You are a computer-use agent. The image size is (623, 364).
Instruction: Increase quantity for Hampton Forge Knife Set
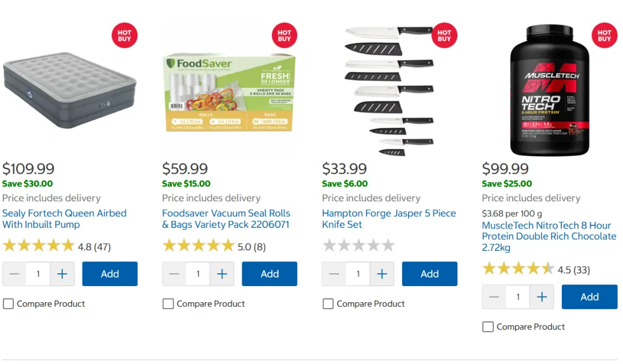click(x=382, y=274)
